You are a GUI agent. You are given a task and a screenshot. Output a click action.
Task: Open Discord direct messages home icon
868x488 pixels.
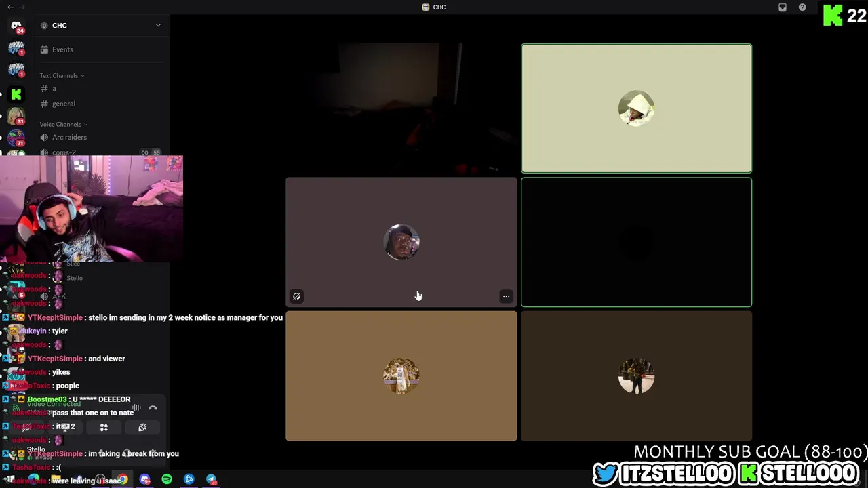point(16,26)
